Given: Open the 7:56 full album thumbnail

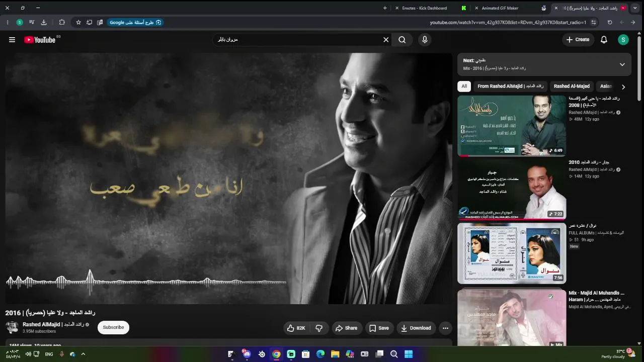Looking at the screenshot, I should pyautogui.click(x=512, y=253).
